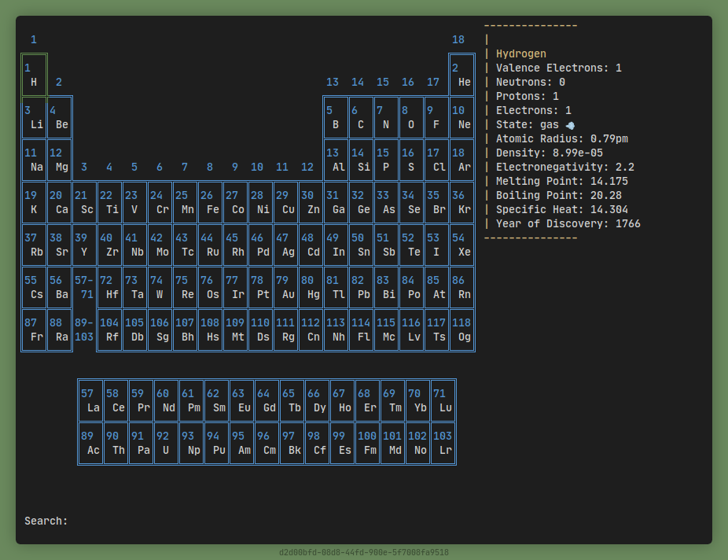
Task: Select Carbon in group 14
Action: point(362,117)
